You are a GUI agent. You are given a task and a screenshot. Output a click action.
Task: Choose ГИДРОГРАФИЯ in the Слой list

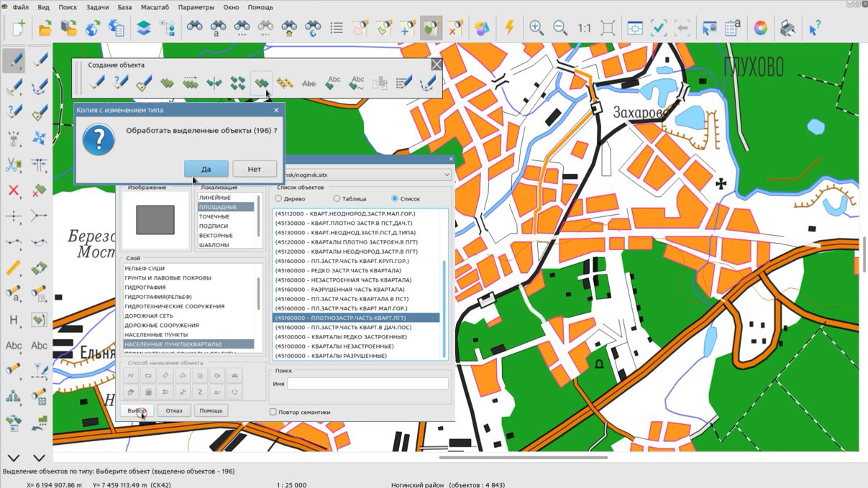(145, 287)
